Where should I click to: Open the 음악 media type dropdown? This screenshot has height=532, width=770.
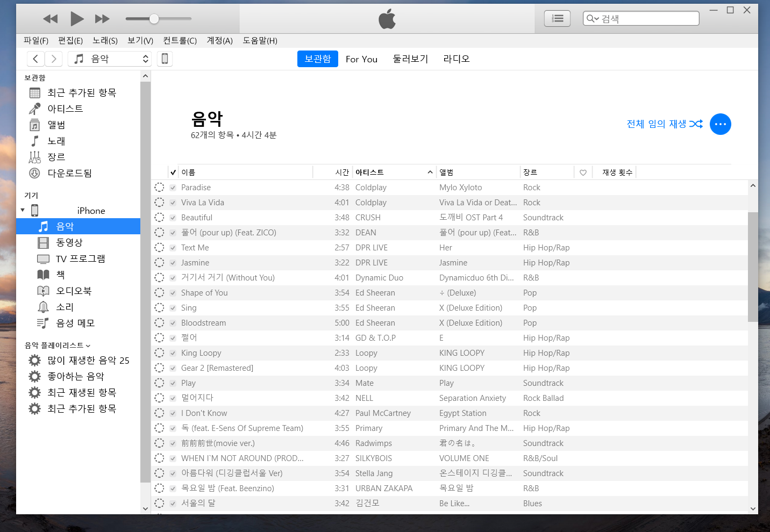pos(110,59)
